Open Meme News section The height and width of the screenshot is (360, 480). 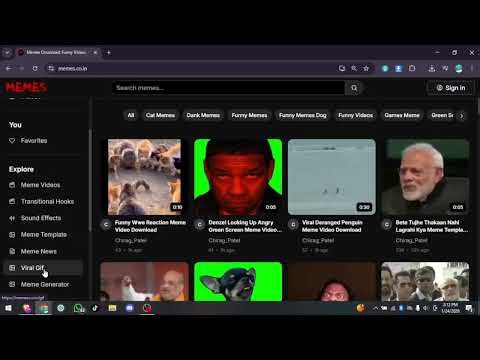(43, 251)
